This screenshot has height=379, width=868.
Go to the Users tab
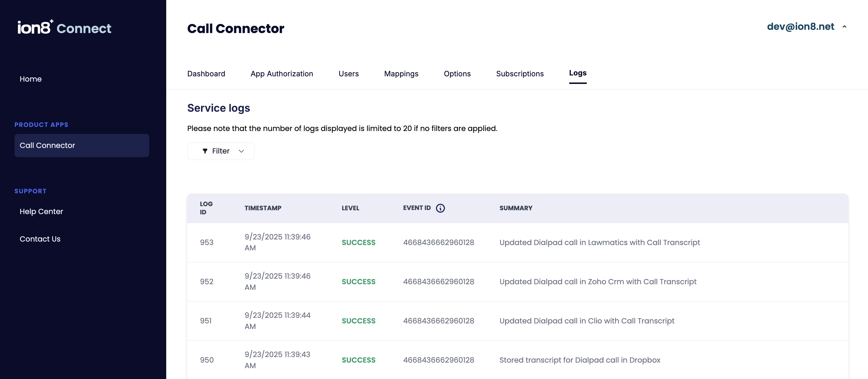click(349, 74)
